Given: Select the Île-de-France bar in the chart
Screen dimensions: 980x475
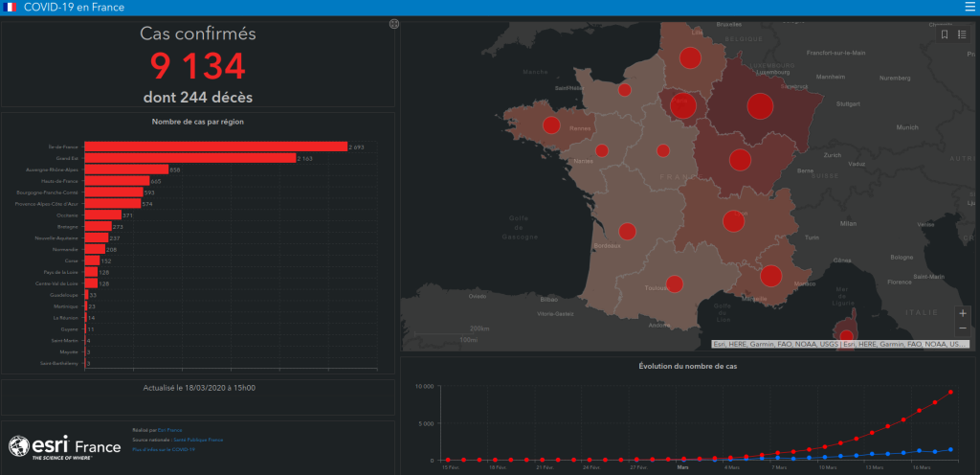Looking at the screenshot, I should pyautogui.click(x=215, y=147).
